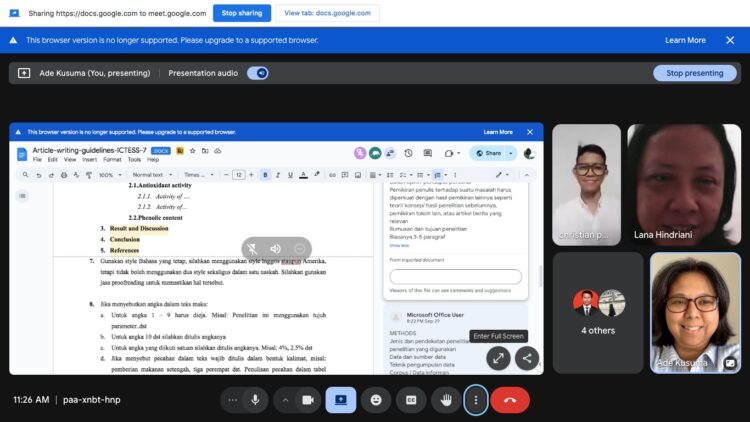This screenshot has height=422, width=750.
Task: Turn off the camera in Meet
Action: click(308, 400)
